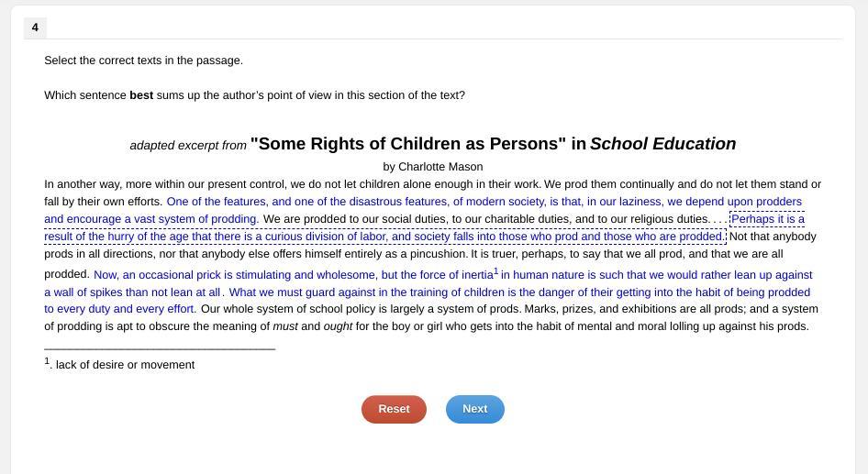The image size is (868, 474).
Task: Click the italic "School Education" book title
Action: tap(662, 144)
